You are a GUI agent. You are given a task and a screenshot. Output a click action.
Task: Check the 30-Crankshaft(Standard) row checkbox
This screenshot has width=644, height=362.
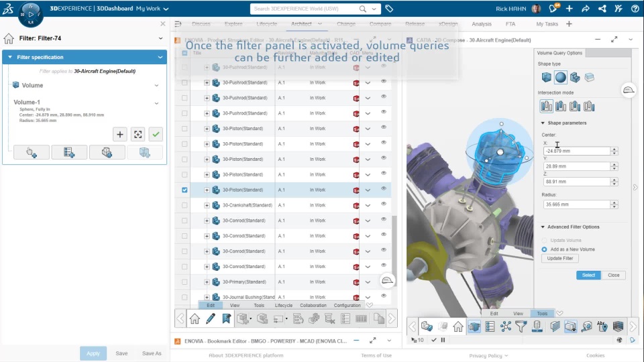pos(184,205)
